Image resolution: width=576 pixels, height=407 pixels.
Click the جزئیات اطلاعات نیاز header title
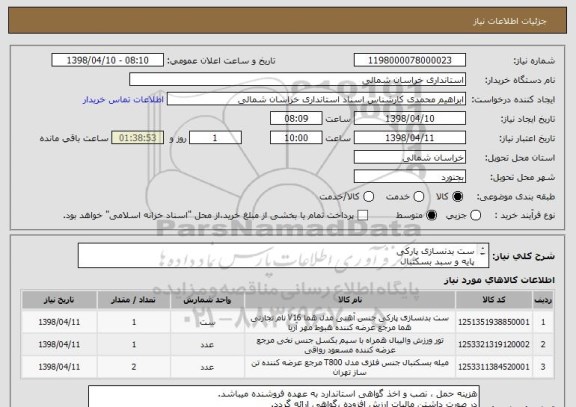point(510,22)
